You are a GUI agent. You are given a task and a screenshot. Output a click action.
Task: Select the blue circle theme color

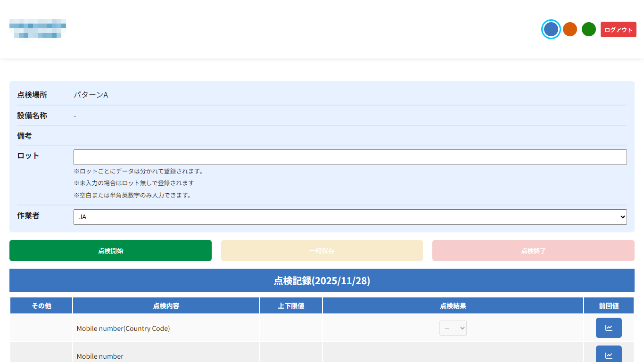click(x=551, y=29)
